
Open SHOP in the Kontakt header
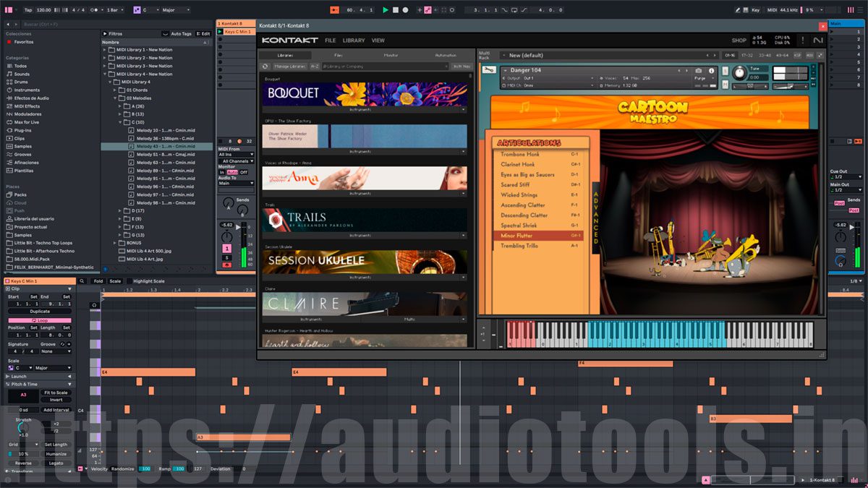pyautogui.click(x=739, y=40)
